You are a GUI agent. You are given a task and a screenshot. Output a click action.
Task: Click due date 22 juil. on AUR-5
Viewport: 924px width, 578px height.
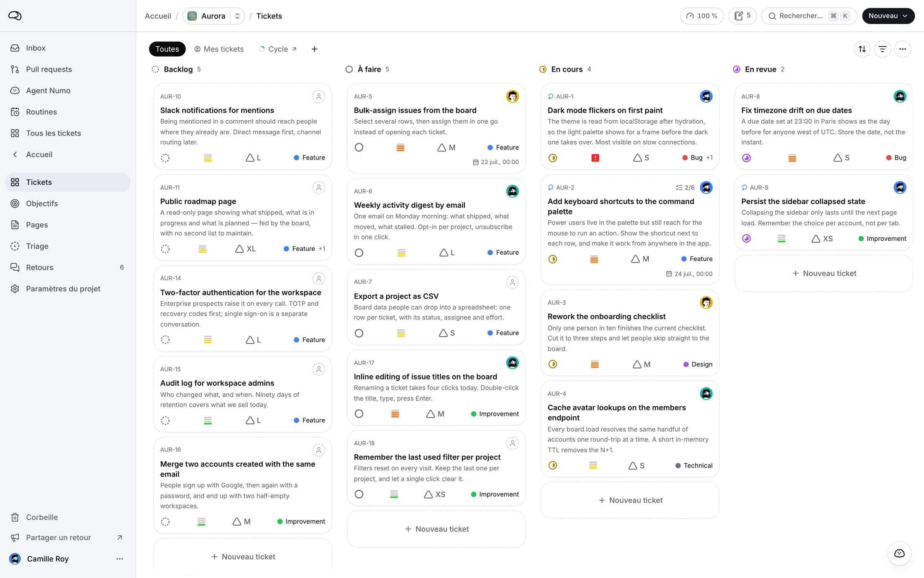click(495, 162)
